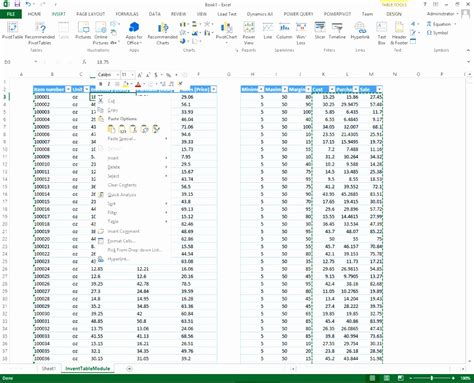The image size is (474, 383).
Task: Click Increase Font Size in mini toolbar
Action: point(140,75)
